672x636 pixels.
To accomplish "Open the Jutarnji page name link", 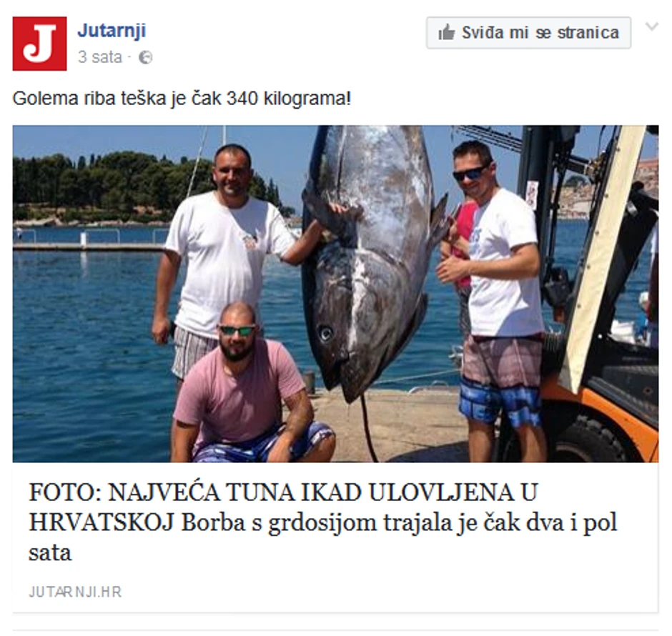I will tap(112, 31).
